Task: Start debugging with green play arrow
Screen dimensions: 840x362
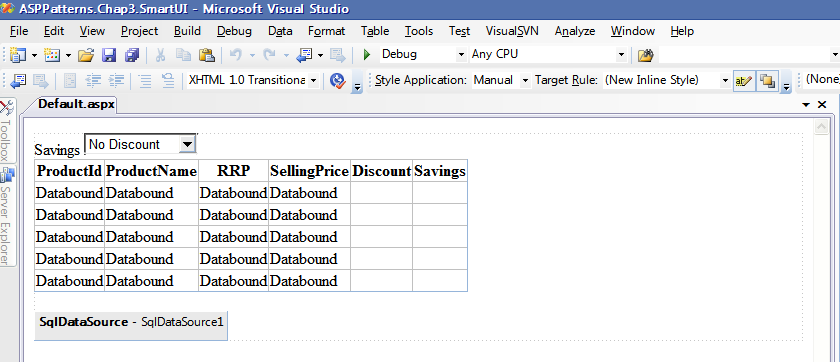Action: pos(367,55)
